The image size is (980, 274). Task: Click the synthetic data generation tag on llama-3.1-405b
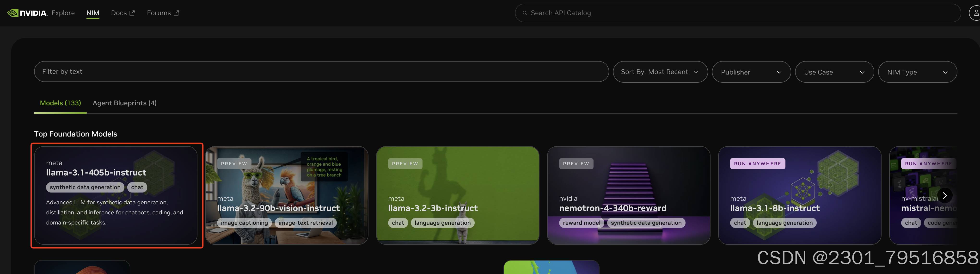coord(85,187)
